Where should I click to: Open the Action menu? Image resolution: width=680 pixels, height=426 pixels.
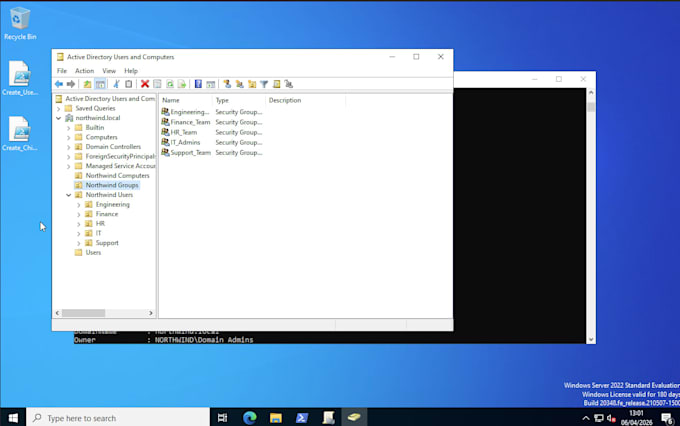pyautogui.click(x=84, y=71)
